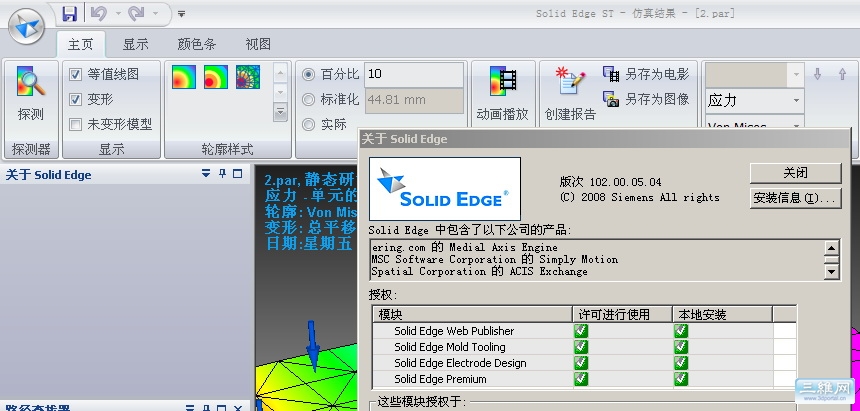Select the Solid Edge Electrode Design row

click(584, 363)
